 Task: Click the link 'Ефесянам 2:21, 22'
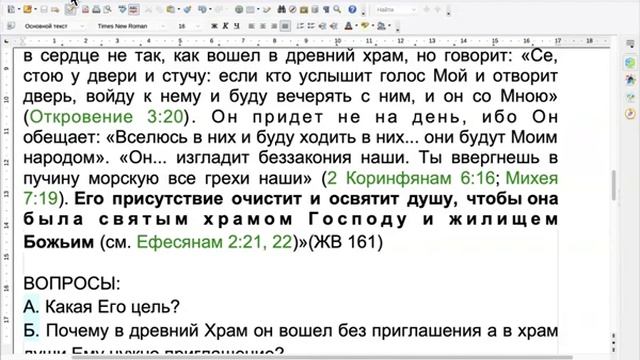[215, 242]
